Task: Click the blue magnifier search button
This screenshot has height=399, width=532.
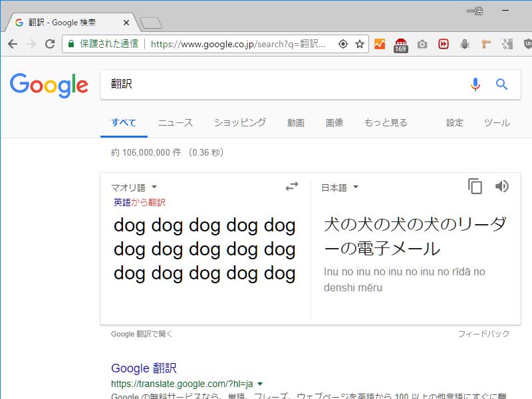Action: coord(502,84)
